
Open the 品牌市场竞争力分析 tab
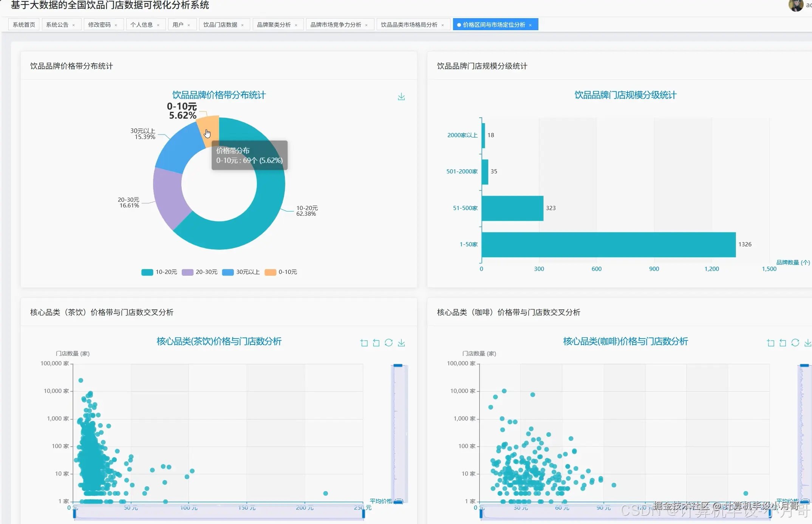(x=336, y=25)
